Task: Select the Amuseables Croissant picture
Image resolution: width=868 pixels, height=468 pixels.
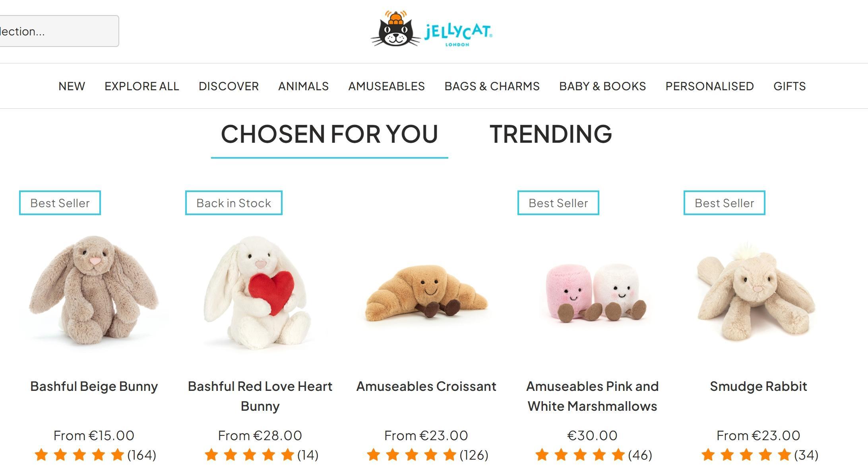Action: pos(426,293)
